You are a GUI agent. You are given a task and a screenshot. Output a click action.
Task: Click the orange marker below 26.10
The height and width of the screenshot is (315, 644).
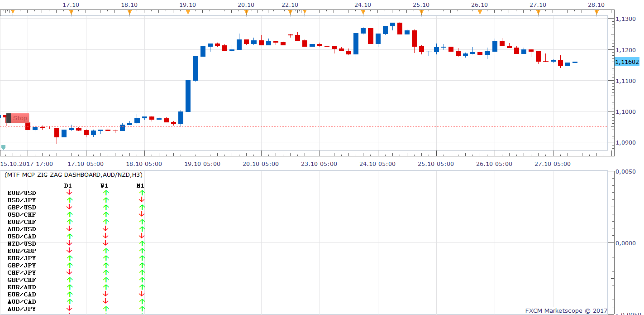pos(480,12)
